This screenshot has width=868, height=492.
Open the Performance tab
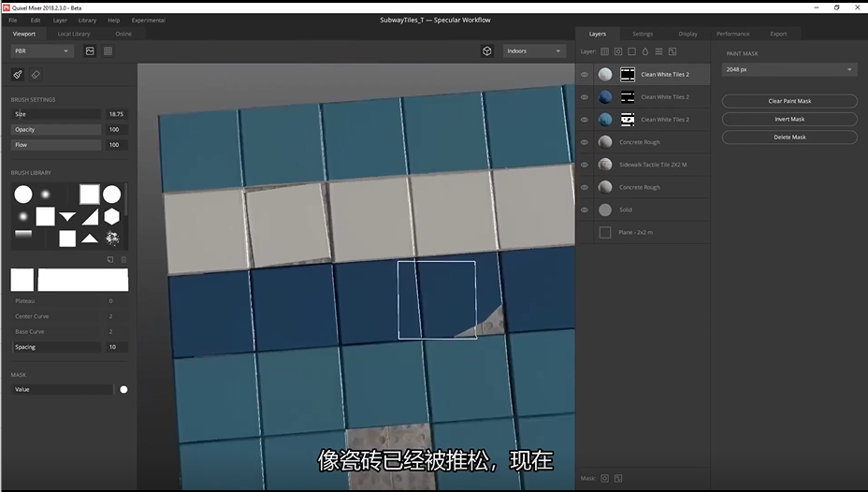click(x=733, y=34)
